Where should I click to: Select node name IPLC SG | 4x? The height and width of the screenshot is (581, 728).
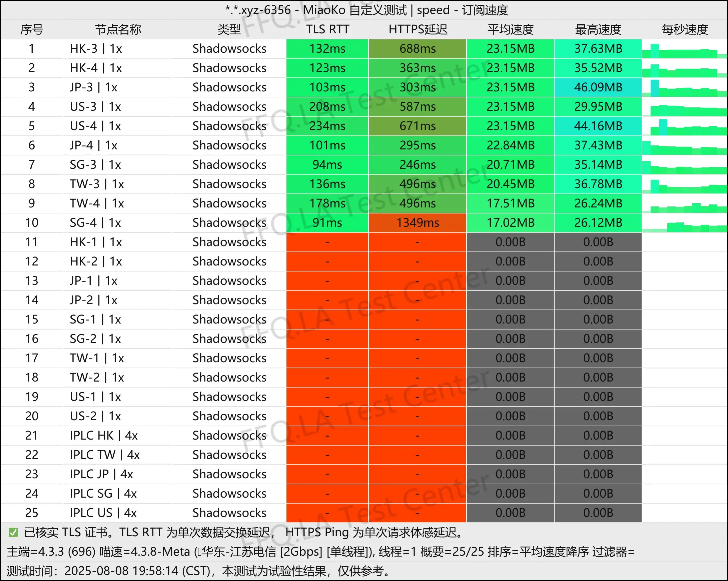click(x=103, y=494)
